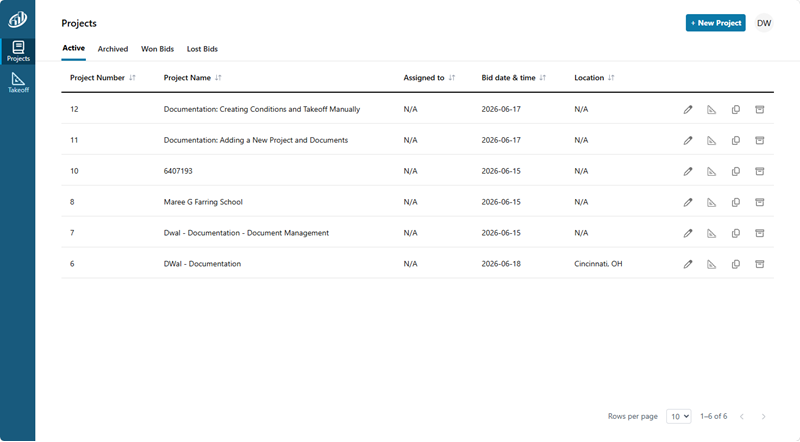The width and height of the screenshot is (800, 442).
Task: Open takeoff for project 11
Action: (x=711, y=140)
